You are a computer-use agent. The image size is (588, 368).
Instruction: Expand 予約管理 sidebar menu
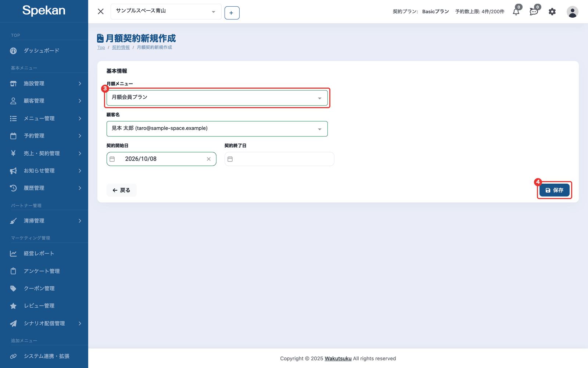coord(44,136)
